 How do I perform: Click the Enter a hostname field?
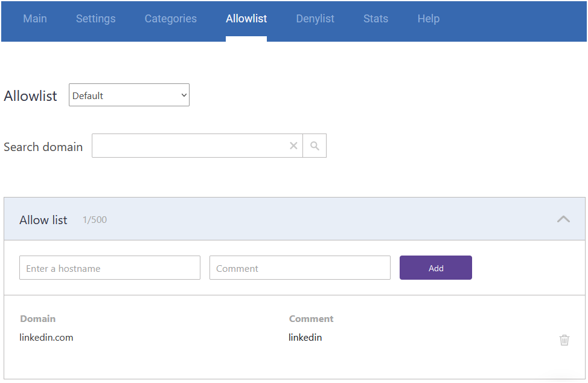click(x=110, y=268)
